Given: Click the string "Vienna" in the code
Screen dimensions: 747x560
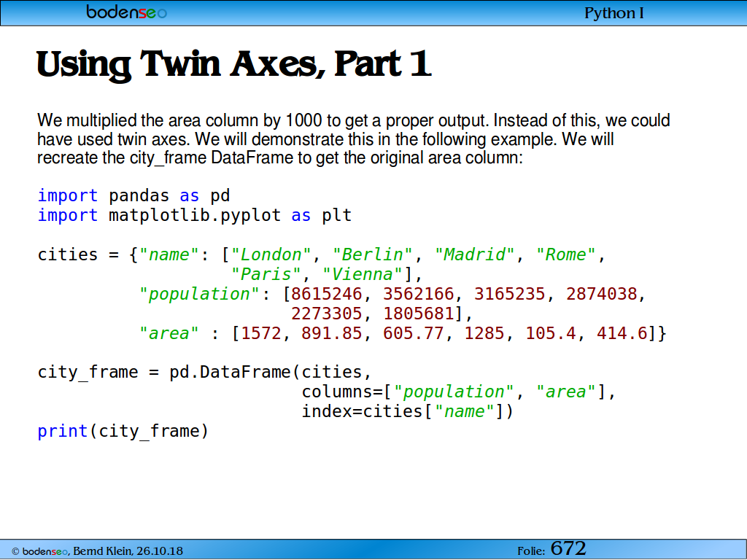Looking at the screenshot, I should [x=362, y=274].
